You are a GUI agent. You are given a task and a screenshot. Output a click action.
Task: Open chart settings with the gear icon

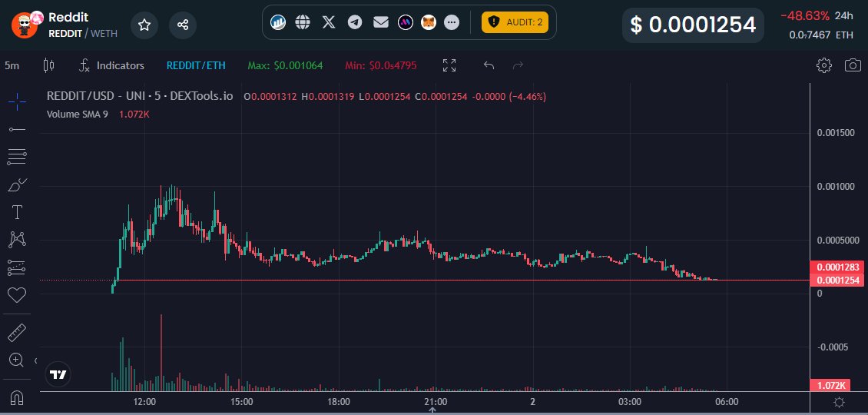823,65
